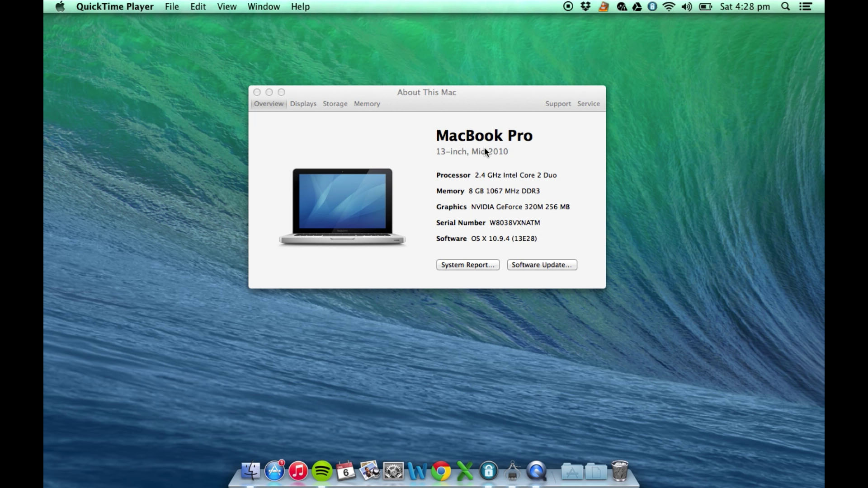Launch Google Chrome from the dock

pyautogui.click(x=441, y=471)
